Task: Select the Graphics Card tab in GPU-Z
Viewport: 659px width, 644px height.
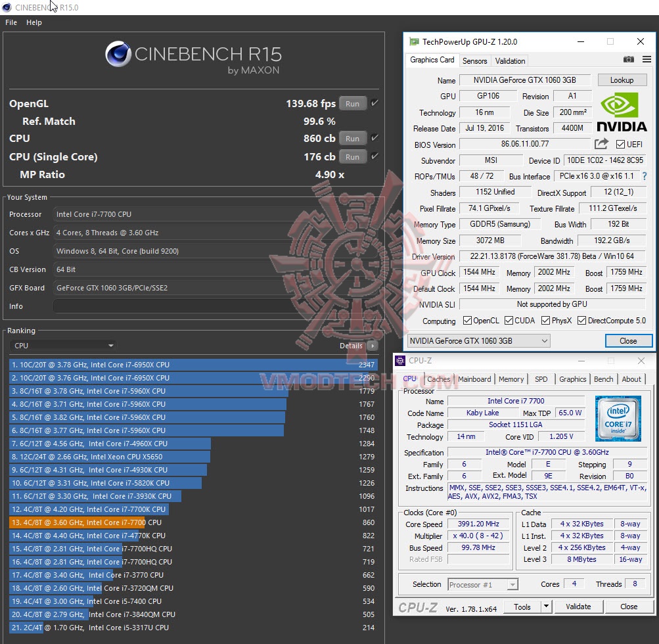Action: 432,60
